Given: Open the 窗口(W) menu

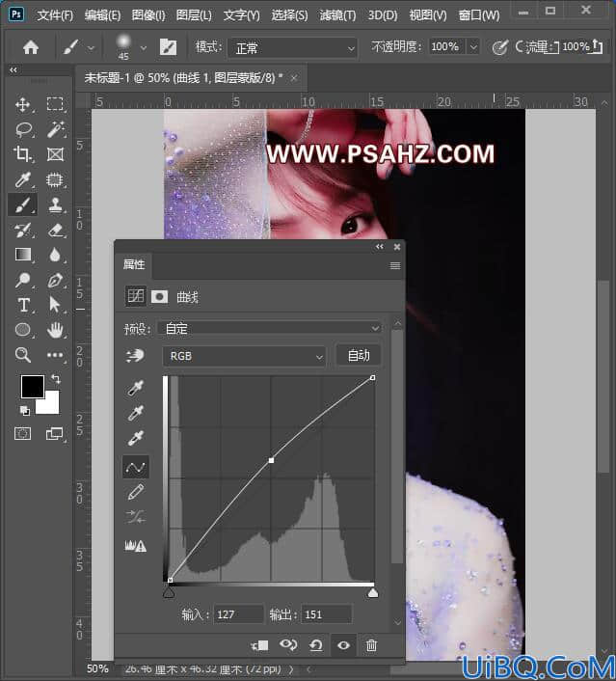Looking at the screenshot, I should point(479,15).
